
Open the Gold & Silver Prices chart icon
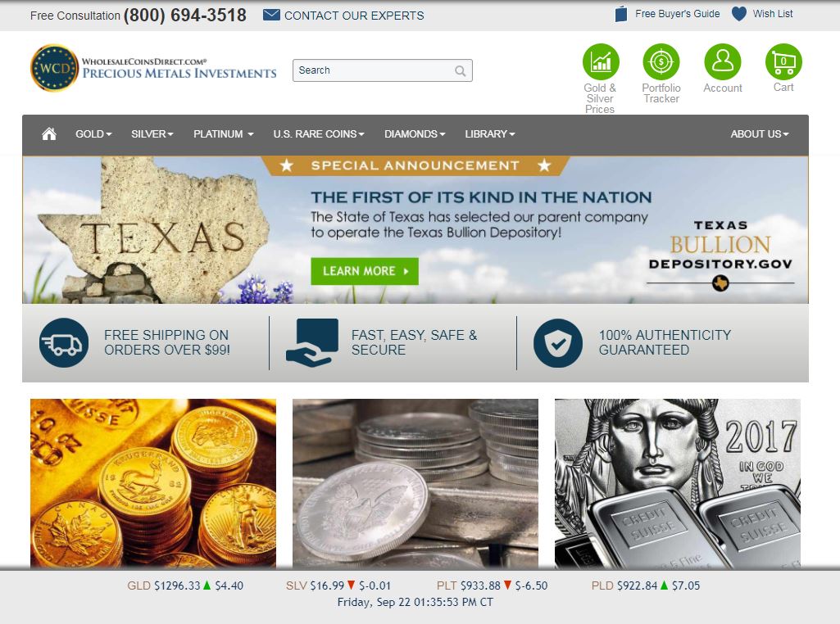[601, 61]
